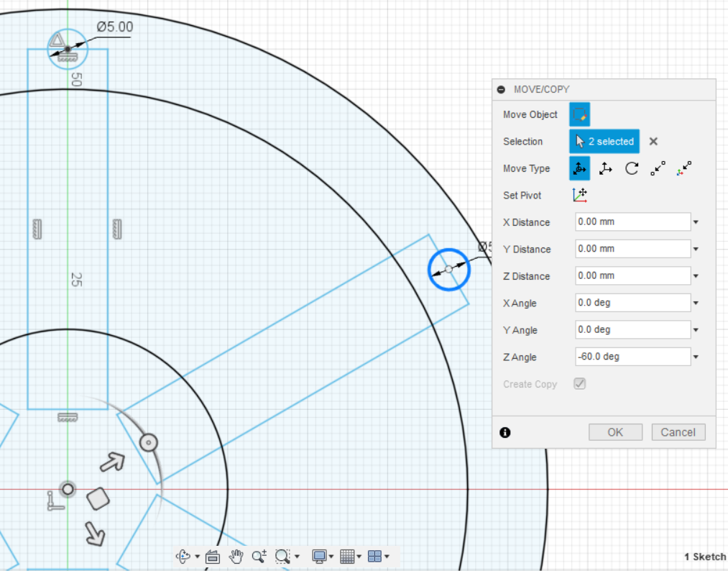This screenshot has width=728, height=571.
Task: Confirm the move with OK
Action: [615, 432]
